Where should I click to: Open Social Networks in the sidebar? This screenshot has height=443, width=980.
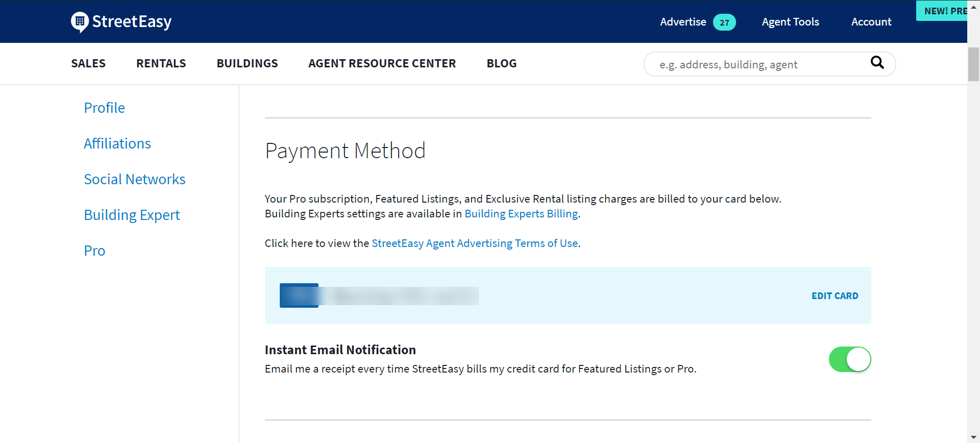point(135,179)
